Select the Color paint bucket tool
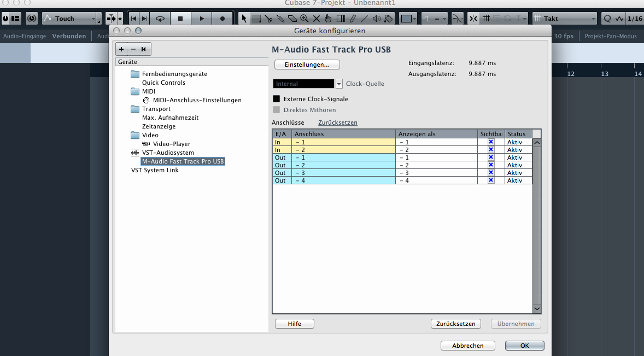This screenshot has width=644, height=356. 388,19
